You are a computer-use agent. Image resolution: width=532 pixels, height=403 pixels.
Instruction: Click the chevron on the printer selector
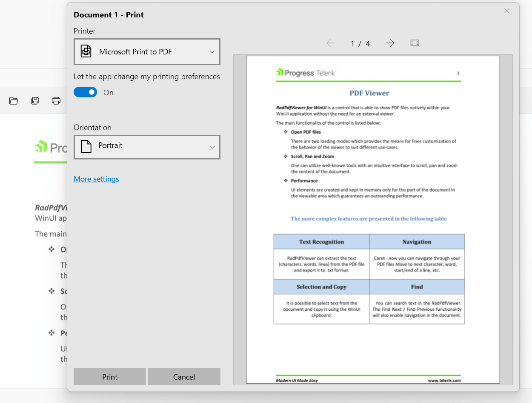tap(212, 51)
